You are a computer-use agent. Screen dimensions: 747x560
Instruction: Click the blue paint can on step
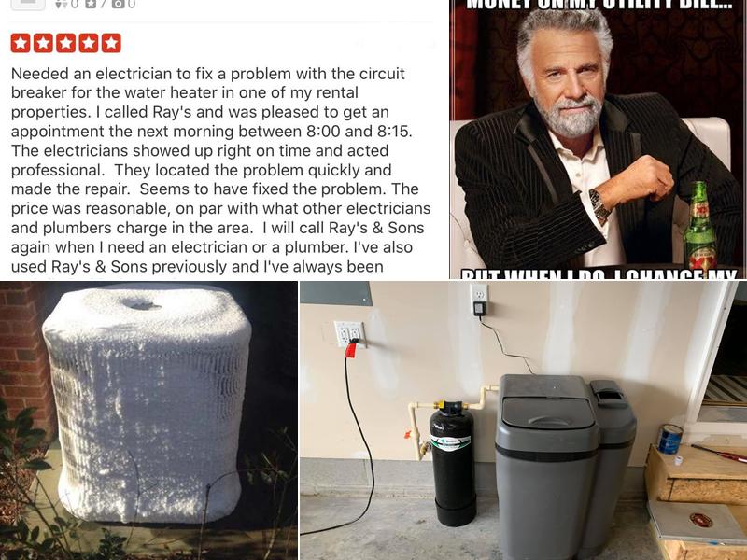(x=669, y=439)
